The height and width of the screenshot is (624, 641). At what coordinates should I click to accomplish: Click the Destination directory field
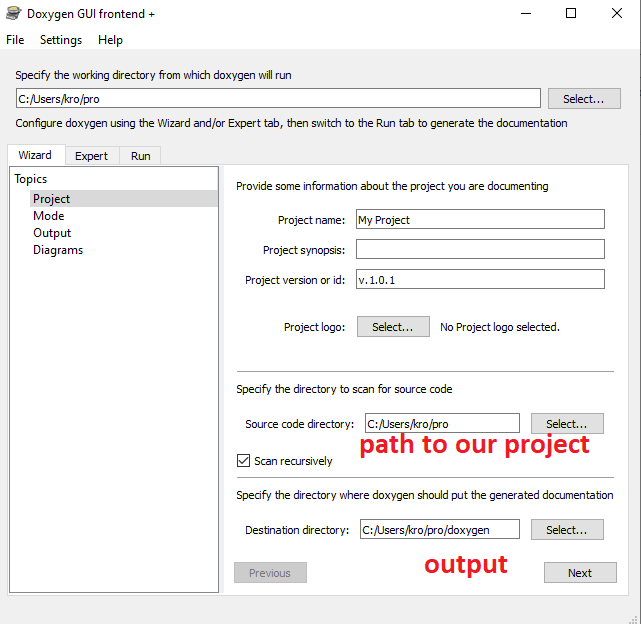pos(439,530)
